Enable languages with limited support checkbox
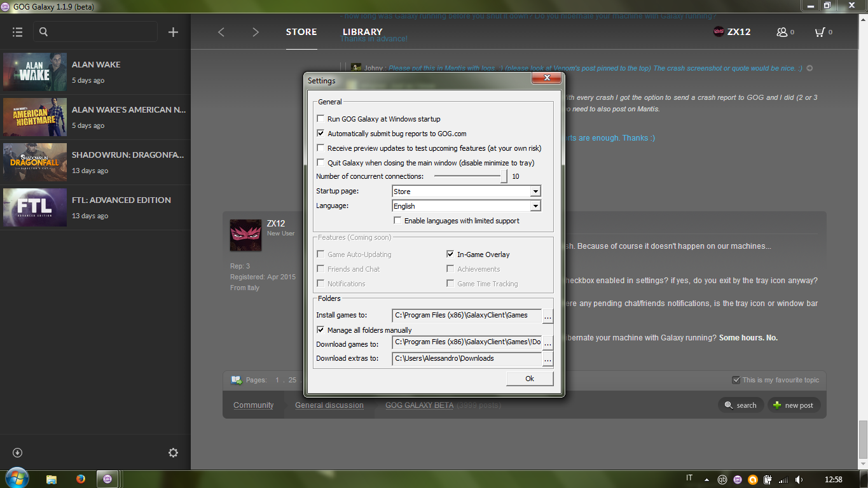This screenshot has height=488, width=868. coord(397,221)
